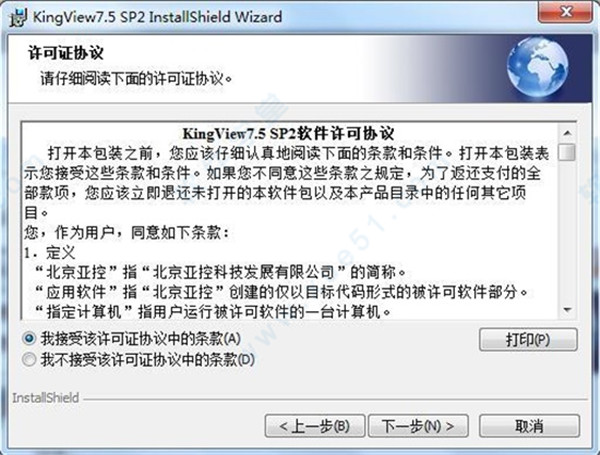The width and height of the screenshot is (600, 455).
Task: Click the 打印(P) button
Action: click(x=528, y=339)
